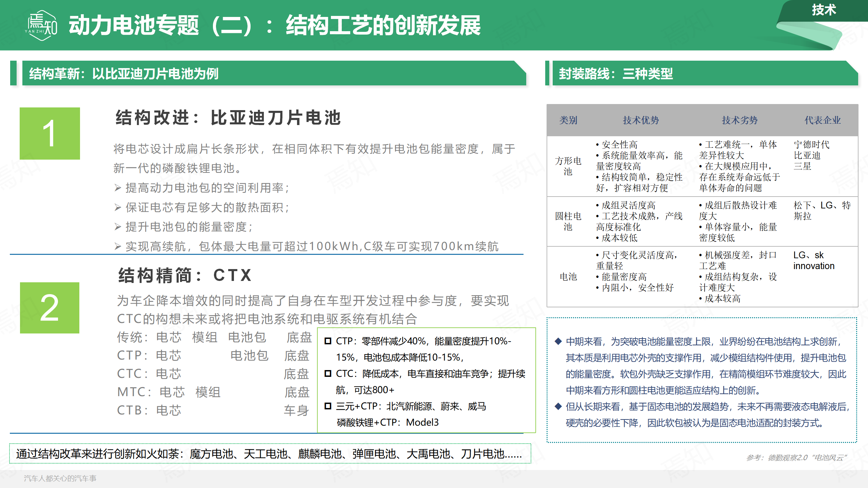Click the disadvantage 机械强度差，封口工艺难
The height and width of the screenshot is (488, 868).
pos(738,260)
